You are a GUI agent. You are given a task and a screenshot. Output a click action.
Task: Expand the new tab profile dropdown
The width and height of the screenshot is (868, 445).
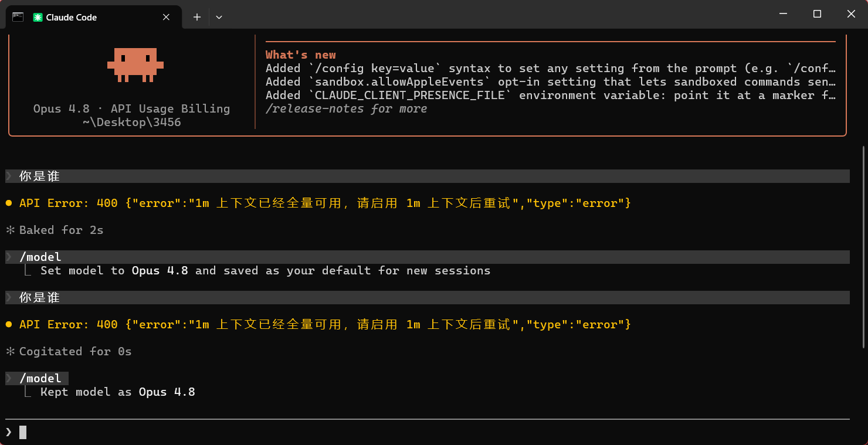click(219, 17)
